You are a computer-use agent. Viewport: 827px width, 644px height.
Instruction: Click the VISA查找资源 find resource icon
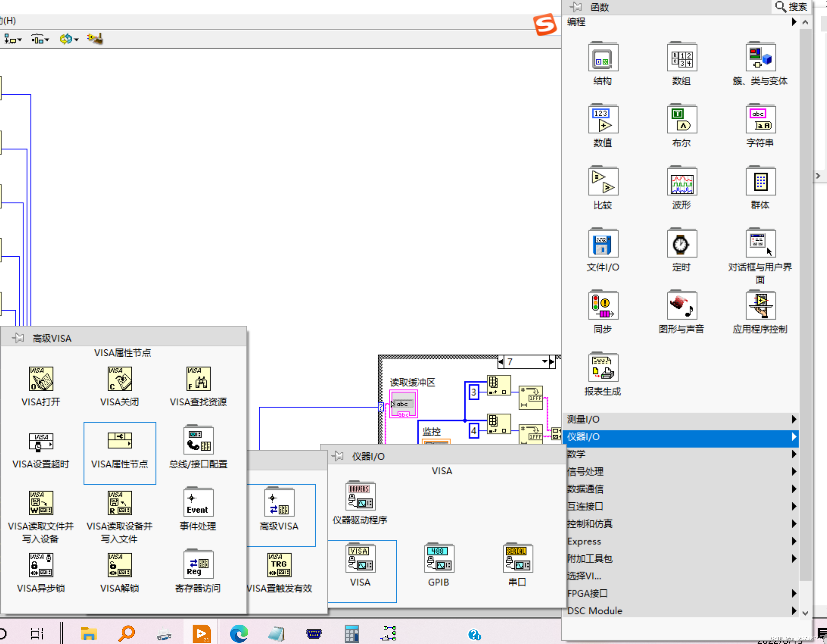coord(198,379)
